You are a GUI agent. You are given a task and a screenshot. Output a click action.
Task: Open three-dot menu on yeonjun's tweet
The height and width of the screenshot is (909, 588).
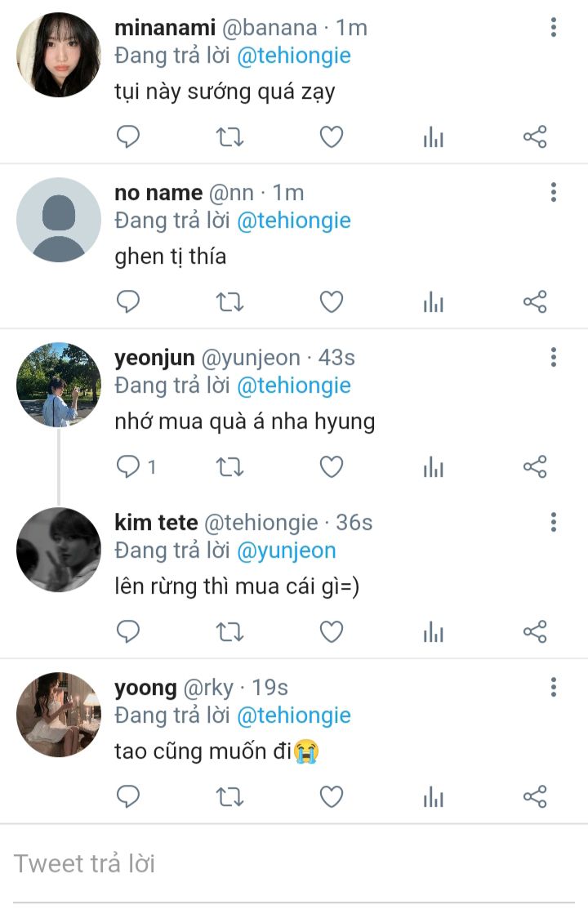(554, 357)
